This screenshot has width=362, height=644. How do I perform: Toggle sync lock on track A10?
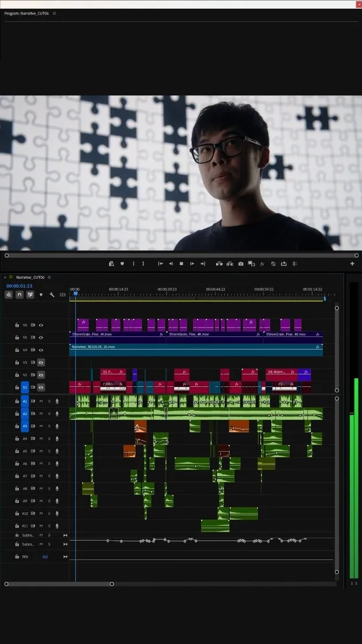33,513
